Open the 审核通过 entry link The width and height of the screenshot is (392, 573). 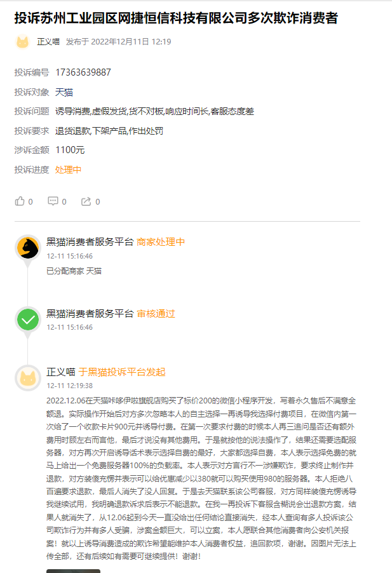click(155, 313)
